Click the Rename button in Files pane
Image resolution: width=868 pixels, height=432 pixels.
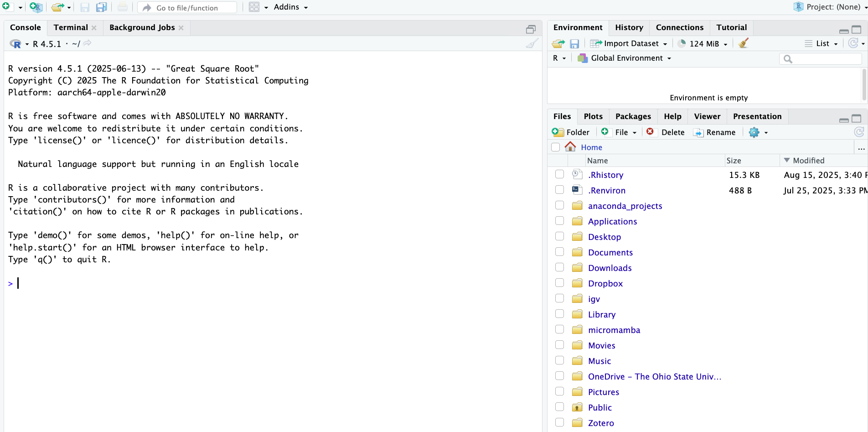click(x=714, y=132)
